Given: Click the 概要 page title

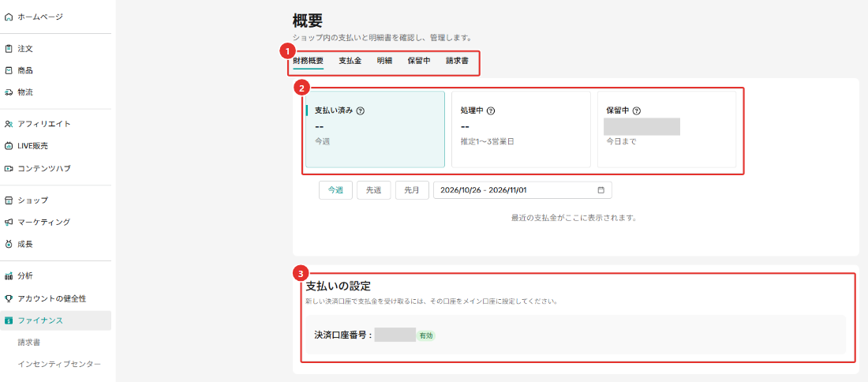Looking at the screenshot, I should click(x=308, y=21).
